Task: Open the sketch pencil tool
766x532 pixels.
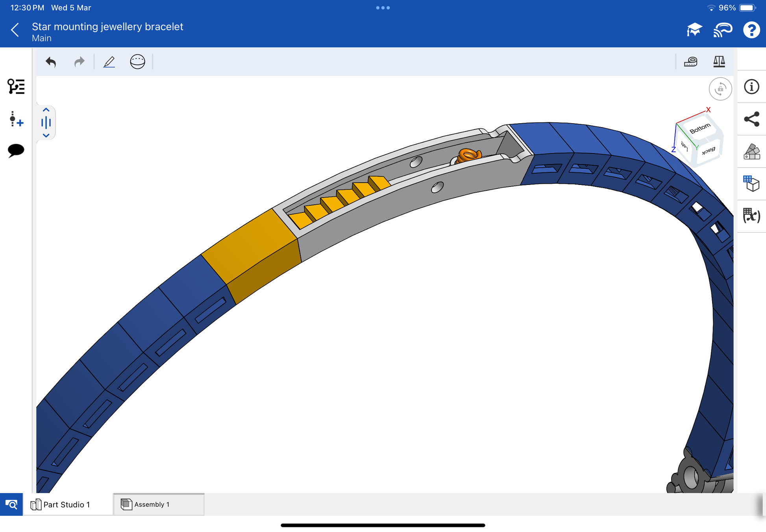Action: 109,62
